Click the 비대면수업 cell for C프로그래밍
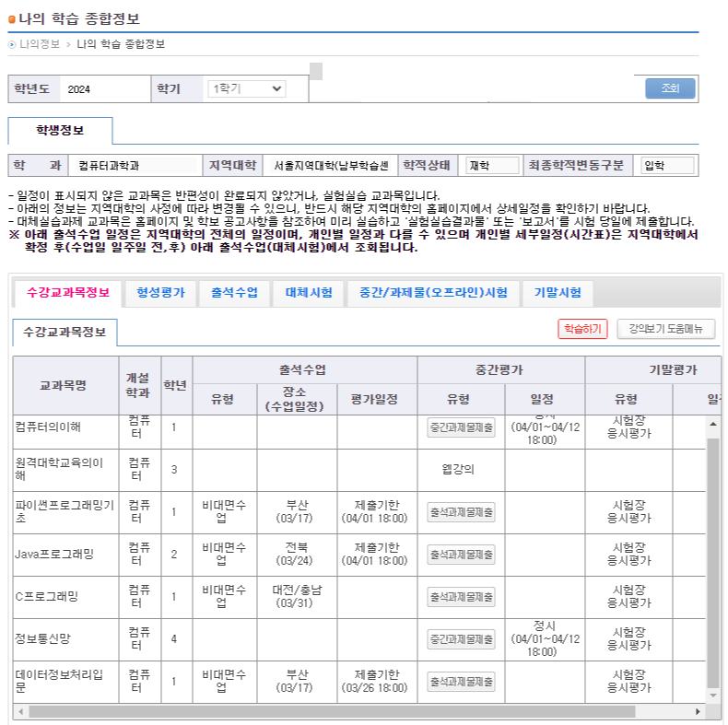 [x=224, y=596]
